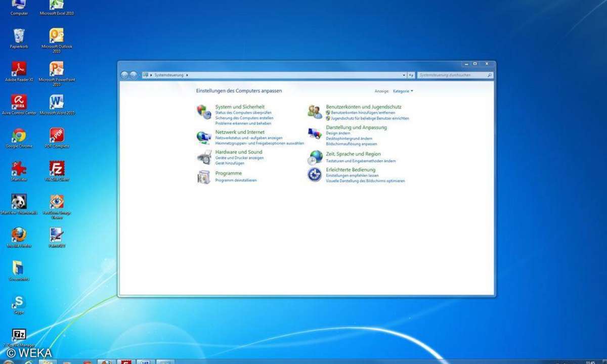Screen dimensions: 607x364
Task: Open the Darstellung und Anpassung heading link
Action: pyautogui.click(x=356, y=127)
